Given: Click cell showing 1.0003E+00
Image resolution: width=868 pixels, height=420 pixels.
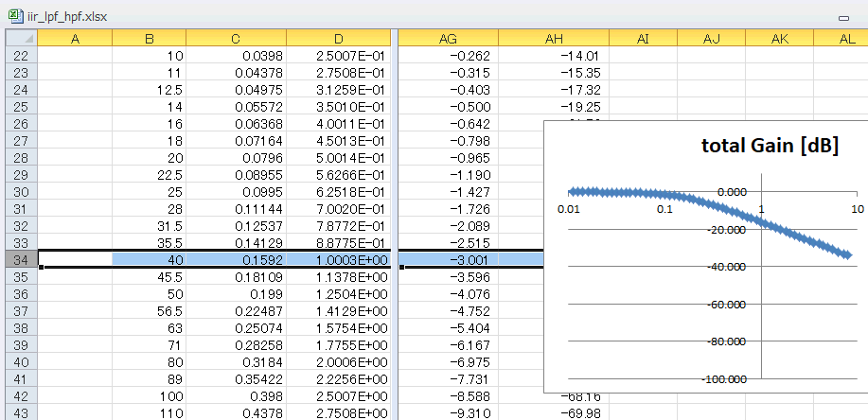Looking at the screenshot, I should (338, 259).
